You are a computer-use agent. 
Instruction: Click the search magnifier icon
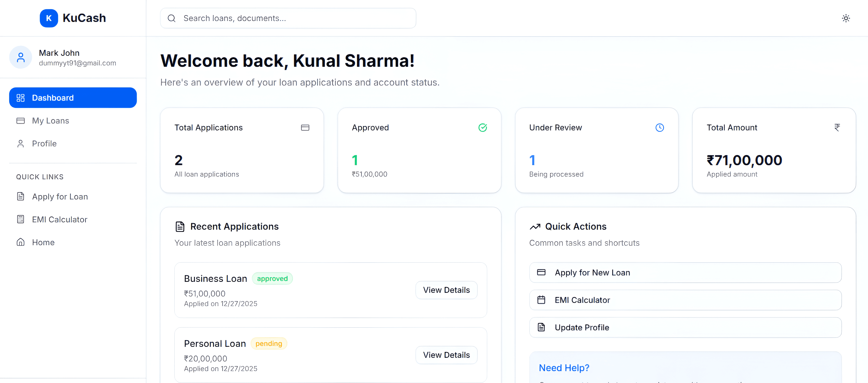click(x=172, y=18)
